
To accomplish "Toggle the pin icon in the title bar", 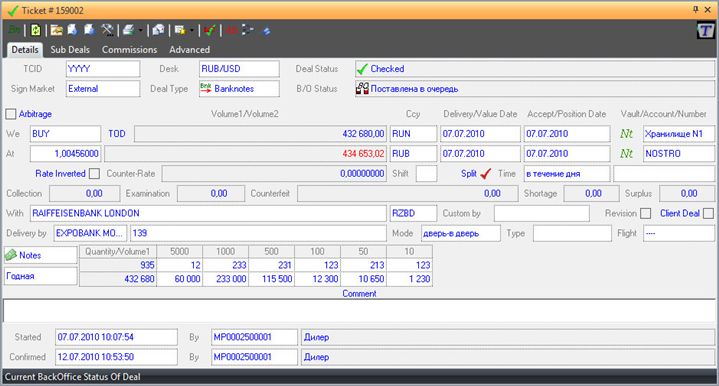I will coord(696,10).
